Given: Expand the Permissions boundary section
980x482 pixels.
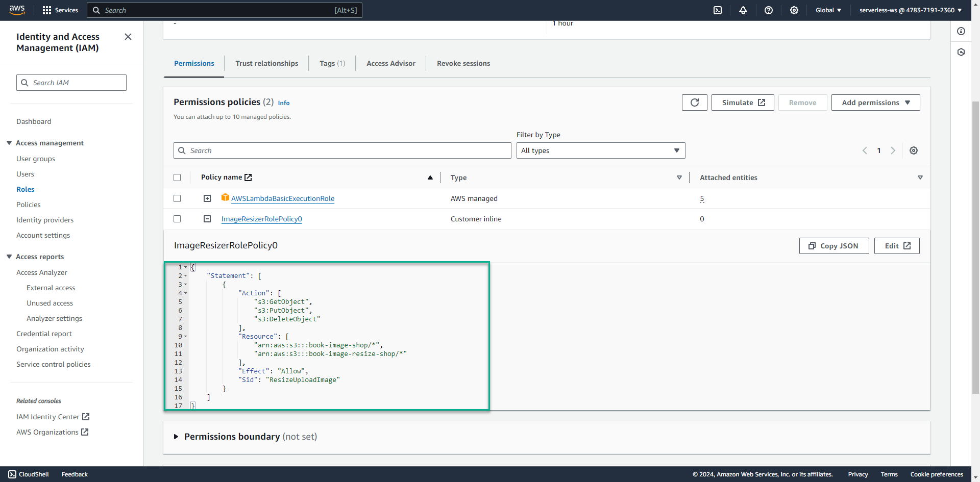Looking at the screenshot, I should pos(176,437).
